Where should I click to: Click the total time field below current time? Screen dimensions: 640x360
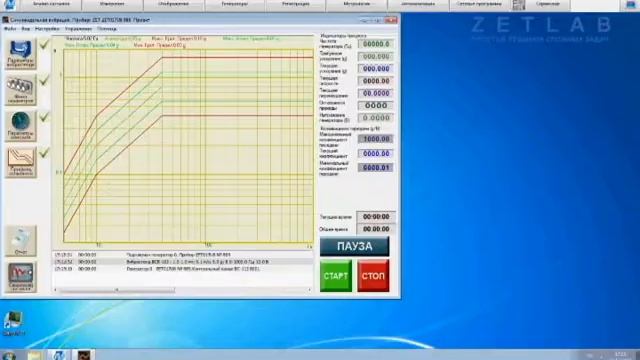click(376, 229)
